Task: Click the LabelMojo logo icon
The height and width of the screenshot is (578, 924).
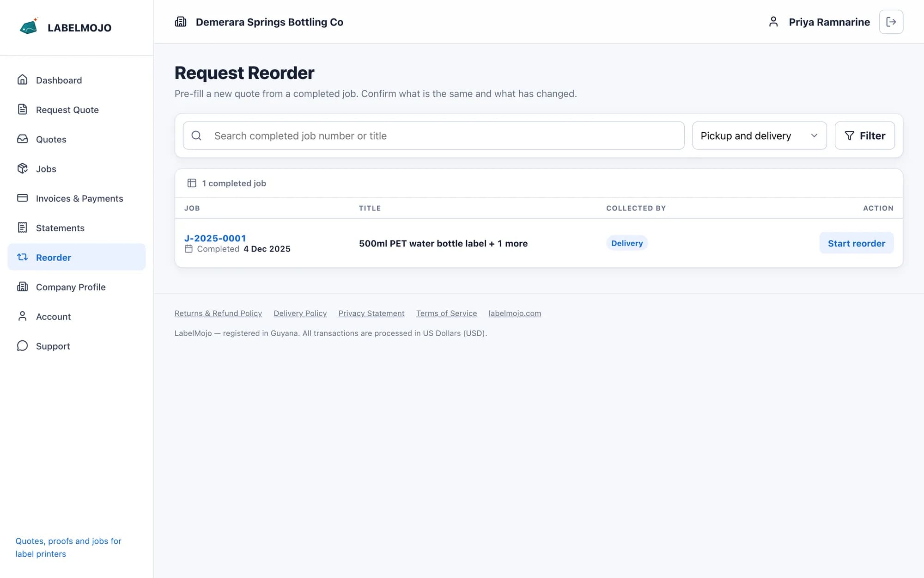Action: pos(29,26)
